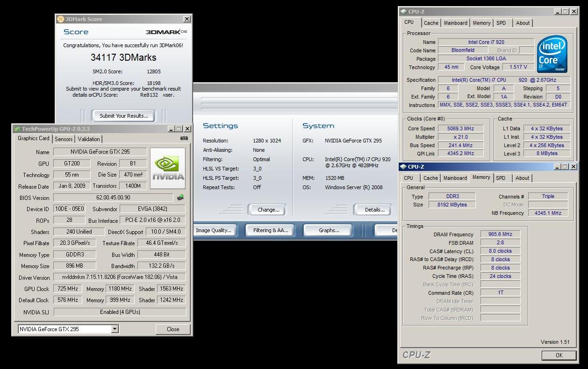Click Submit Your Results button
The height and width of the screenshot is (369, 588).
124,116
